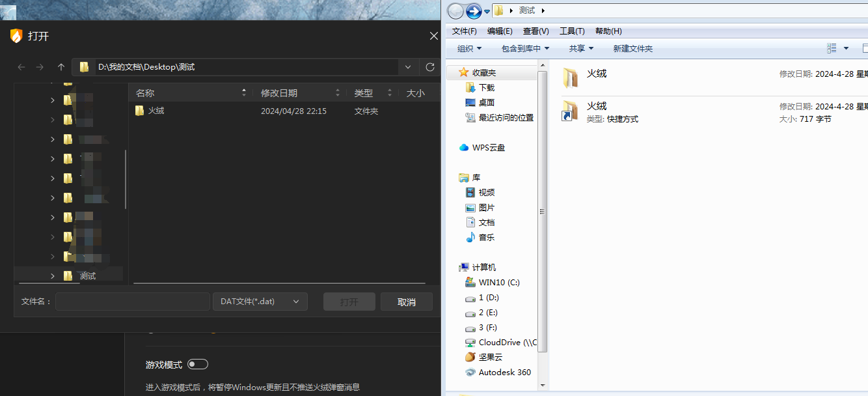Click the 文件名 input field
Image resolution: width=868 pixels, height=396 pixels.
tap(133, 302)
